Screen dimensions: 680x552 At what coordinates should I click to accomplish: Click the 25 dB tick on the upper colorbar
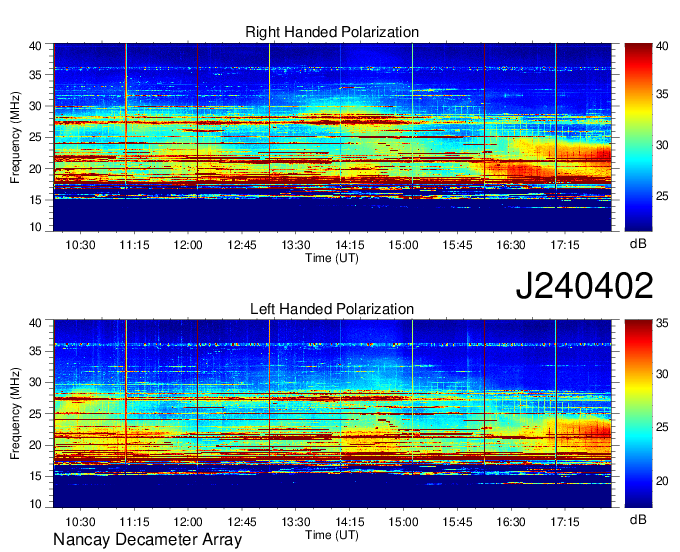coord(662,196)
